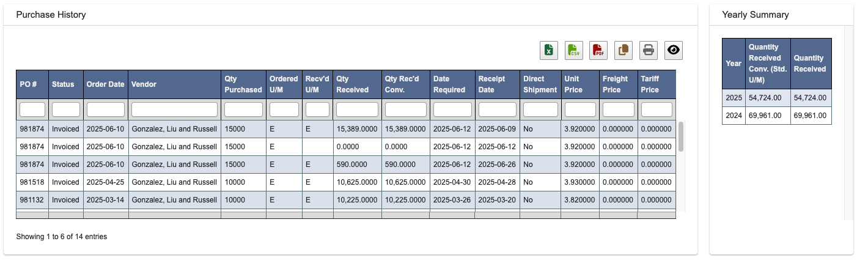Copy purchase history table to clipboard
868x263 pixels.
tap(623, 50)
